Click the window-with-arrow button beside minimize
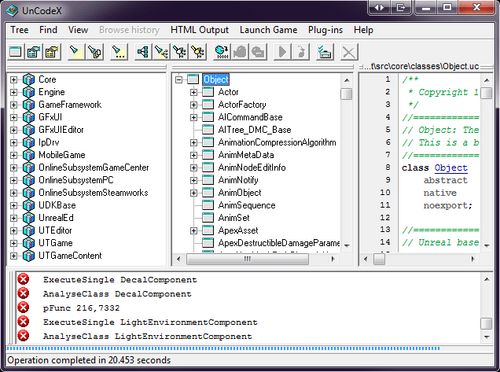The height and width of the screenshot is (372, 500). [x=400, y=7]
